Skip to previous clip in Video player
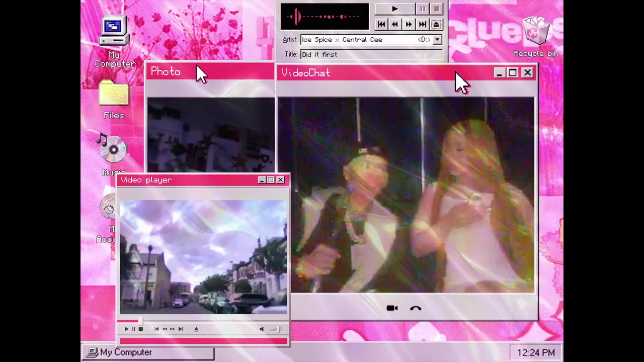 point(156,329)
